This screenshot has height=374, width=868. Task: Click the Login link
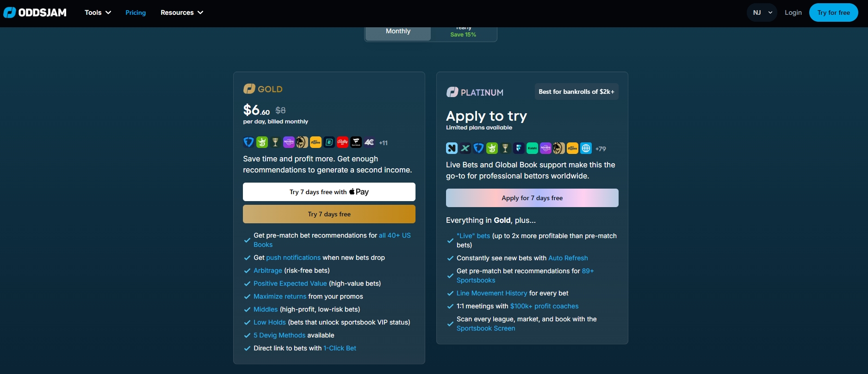coord(793,12)
